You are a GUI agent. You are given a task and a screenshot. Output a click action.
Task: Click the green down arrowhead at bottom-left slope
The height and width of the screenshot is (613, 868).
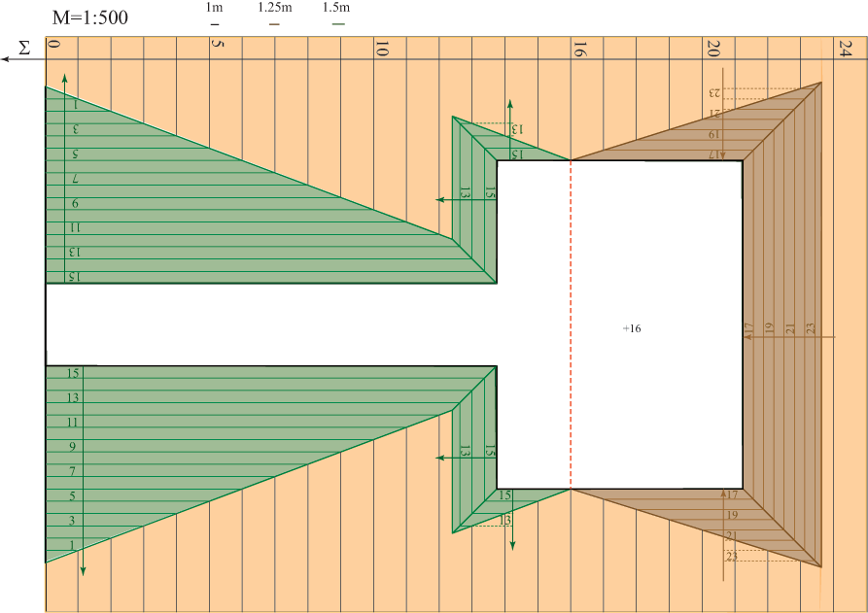pyautogui.click(x=83, y=570)
